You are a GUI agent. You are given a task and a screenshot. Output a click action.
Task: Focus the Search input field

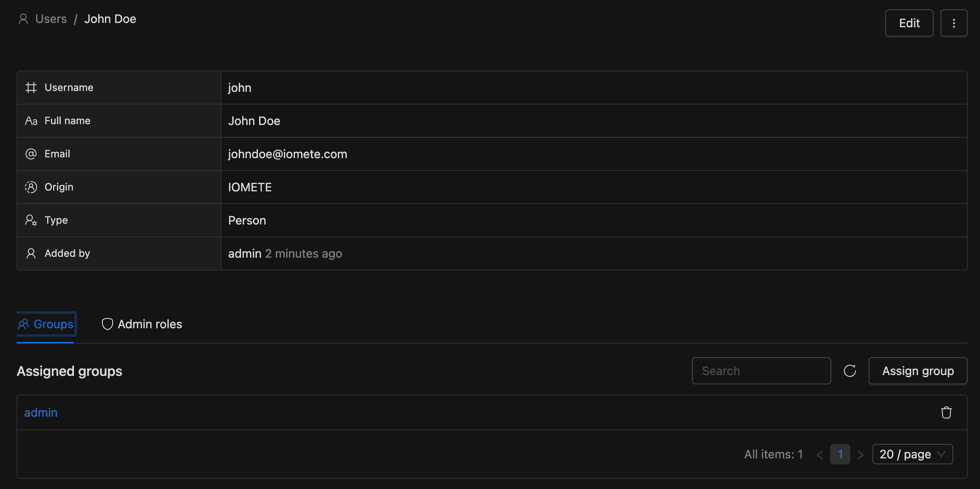click(x=761, y=371)
